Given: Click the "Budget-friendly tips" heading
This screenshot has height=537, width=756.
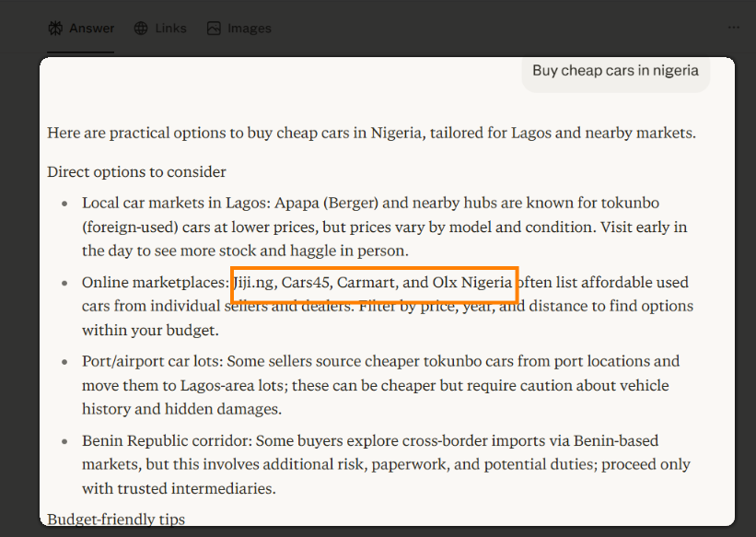Looking at the screenshot, I should (x=116, y=519).
